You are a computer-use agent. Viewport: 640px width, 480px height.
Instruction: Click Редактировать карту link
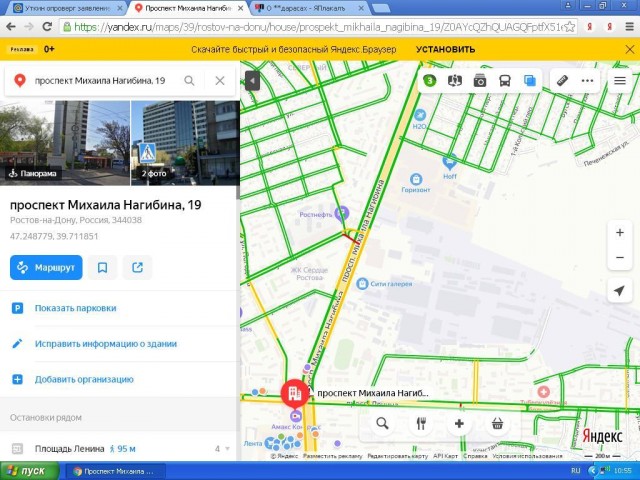click(x=398, y=456)
